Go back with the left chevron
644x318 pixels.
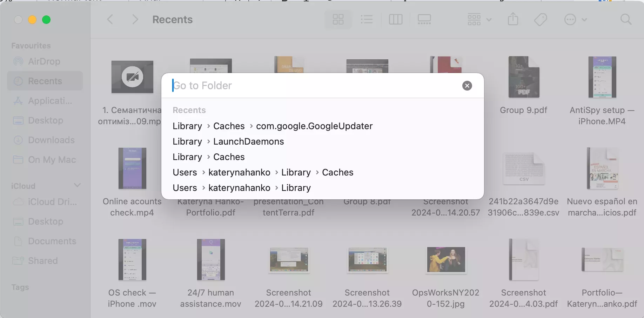click(x=110, y=19)
